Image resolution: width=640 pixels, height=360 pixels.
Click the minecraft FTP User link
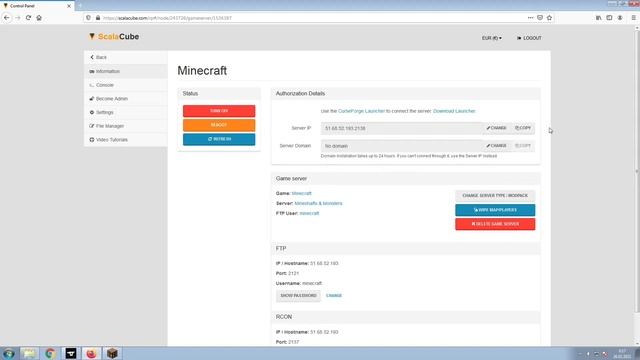(x=309, y=213)
